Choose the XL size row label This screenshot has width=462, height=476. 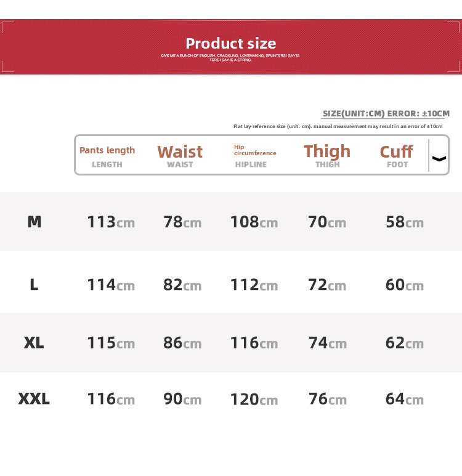click(34, 342)
